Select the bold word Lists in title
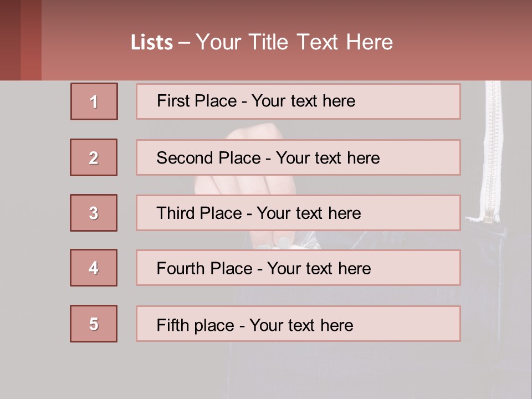Image resolution: width=532 pixels, height=399 pixels. (x=152, y=43)
